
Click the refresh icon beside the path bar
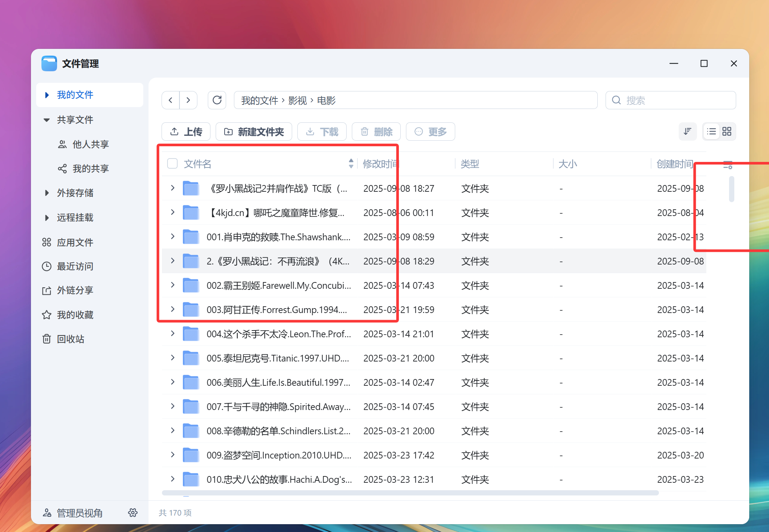pos(217,100)
